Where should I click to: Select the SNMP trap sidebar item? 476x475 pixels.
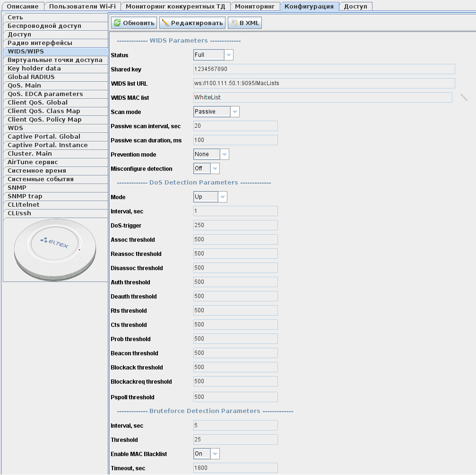[x=25, y=196]
